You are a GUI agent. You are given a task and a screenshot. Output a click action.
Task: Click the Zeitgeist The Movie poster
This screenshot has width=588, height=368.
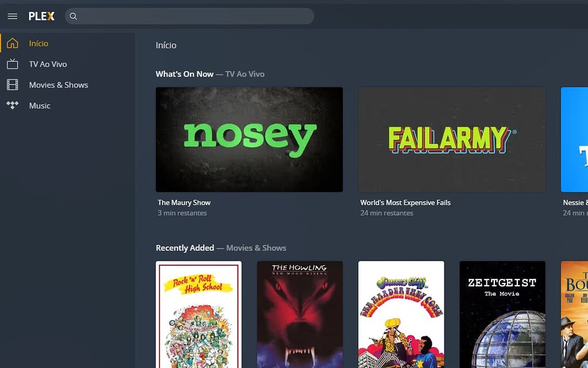pos(502,315)
